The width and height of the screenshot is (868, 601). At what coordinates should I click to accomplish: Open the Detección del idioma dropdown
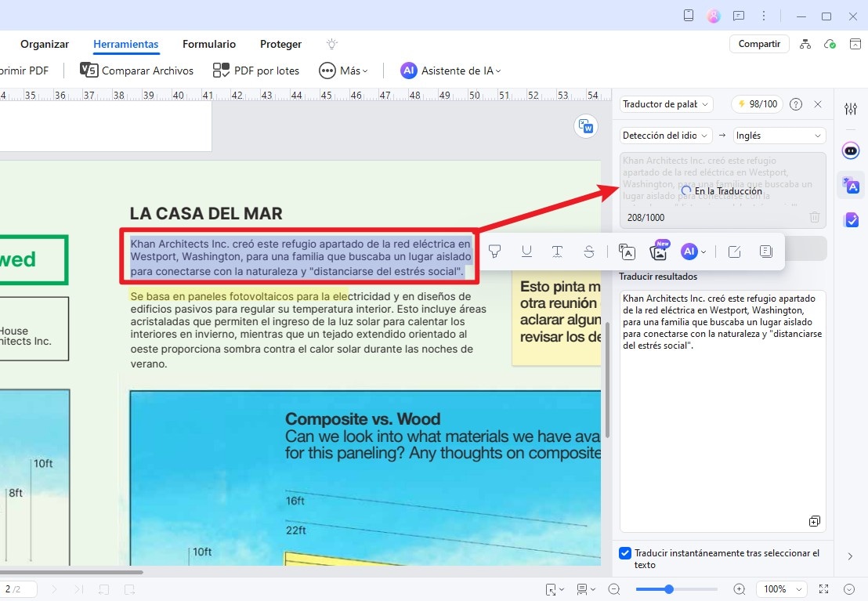665,135
